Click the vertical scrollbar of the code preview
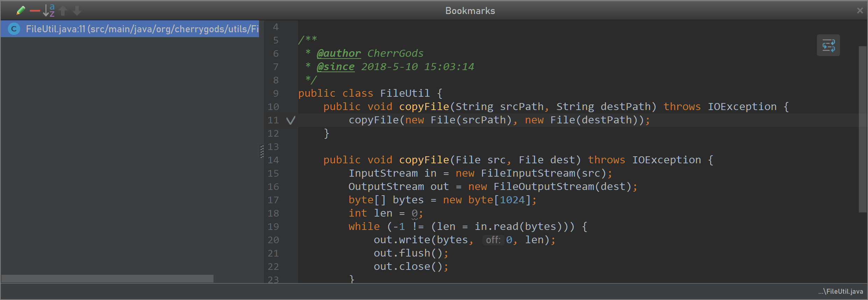The image size is (868, 300). [x=862, y=129]
